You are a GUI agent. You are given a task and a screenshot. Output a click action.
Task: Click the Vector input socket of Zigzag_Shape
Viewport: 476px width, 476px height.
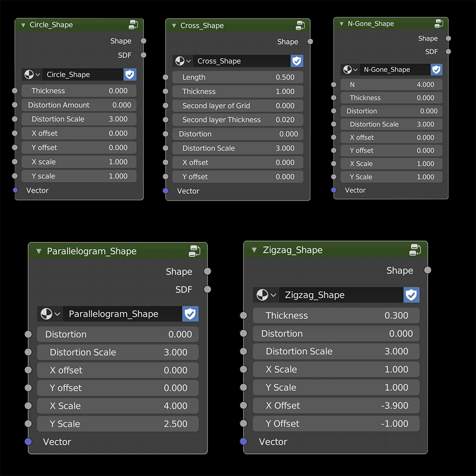243,441
